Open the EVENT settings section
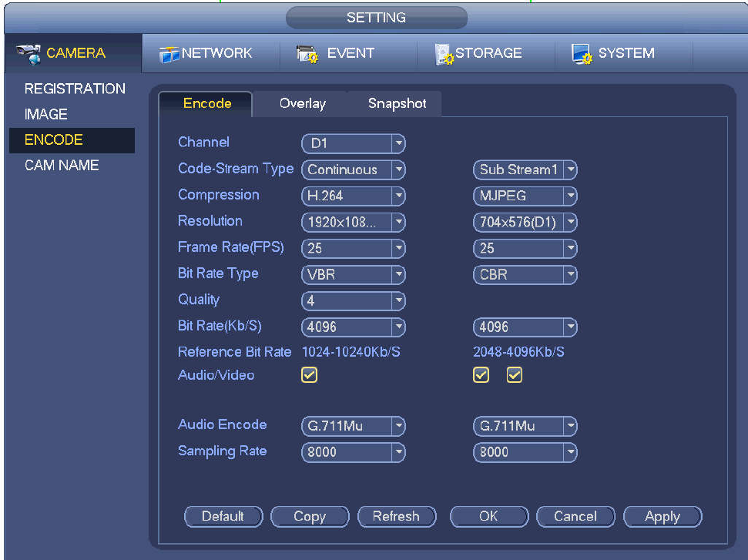This screenshot has height=560, width=748. point(348,53)
